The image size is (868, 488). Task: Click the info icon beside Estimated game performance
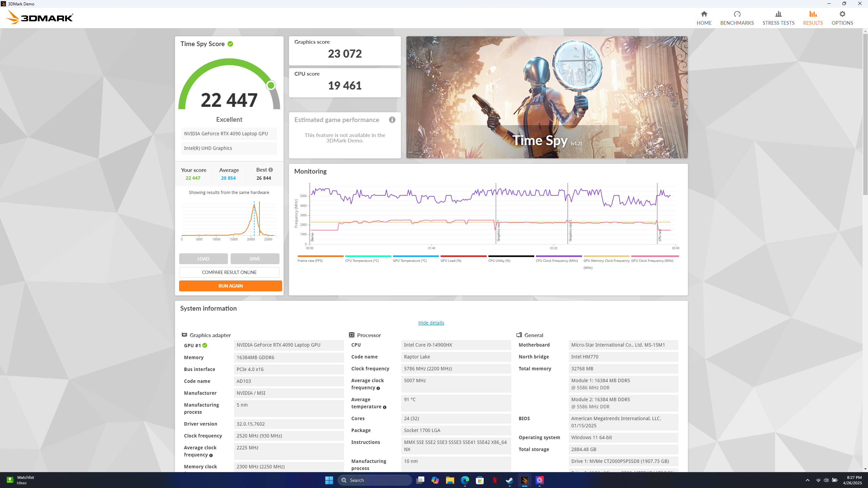click(392, 120)
